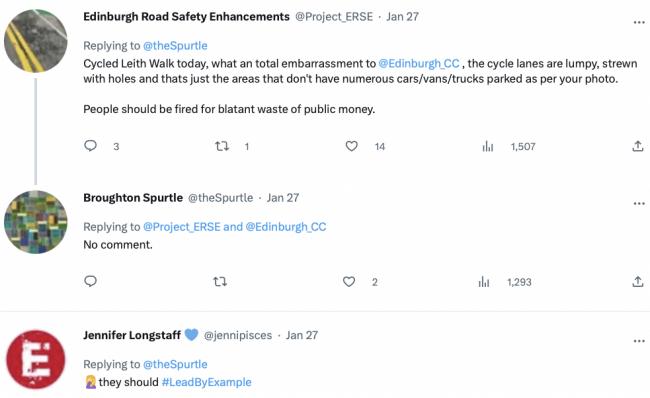The width and height of the screenshot is (650, 398).
Task: Like the Edinburgh Road Safety Enhancements tweet
Action: click(x=352, y=146)
